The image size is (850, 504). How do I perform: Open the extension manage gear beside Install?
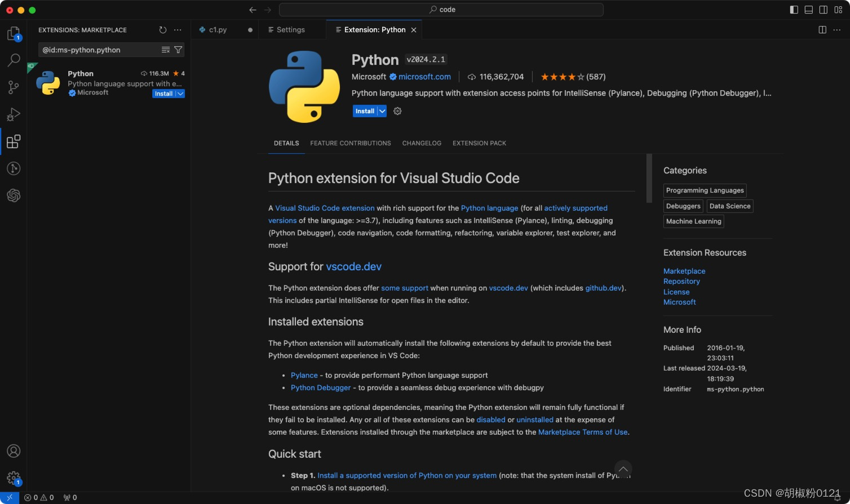tap(397, 111)
